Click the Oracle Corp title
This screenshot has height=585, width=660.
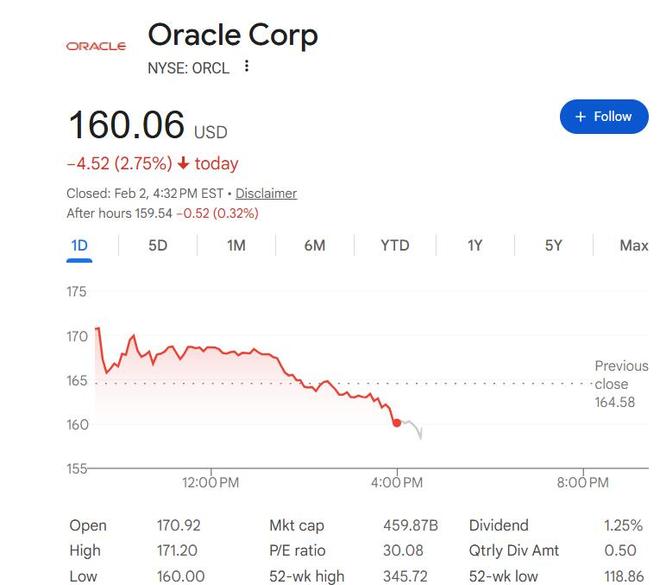233,35
